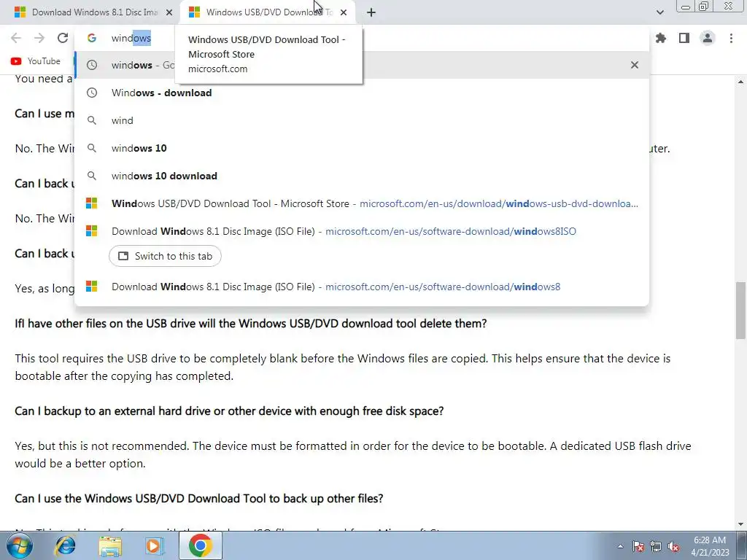This screenshot has height=560, width=747.
Task: Click the browser Back arrow
Action: pos(16,38)
